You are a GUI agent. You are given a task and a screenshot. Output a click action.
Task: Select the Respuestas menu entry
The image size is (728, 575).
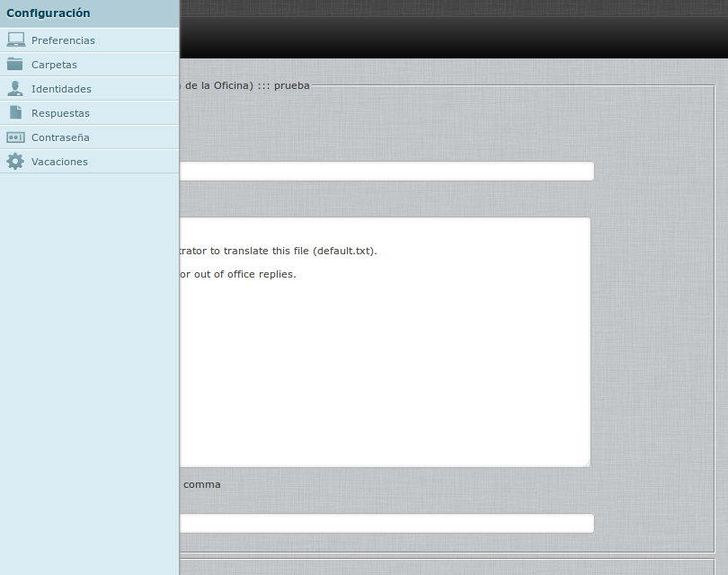89,113
